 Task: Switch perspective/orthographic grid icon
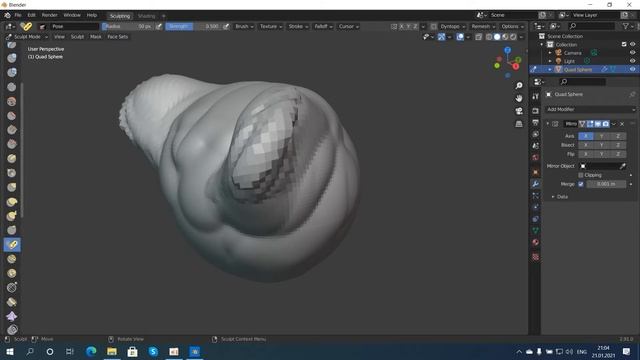tap(519, 124)
